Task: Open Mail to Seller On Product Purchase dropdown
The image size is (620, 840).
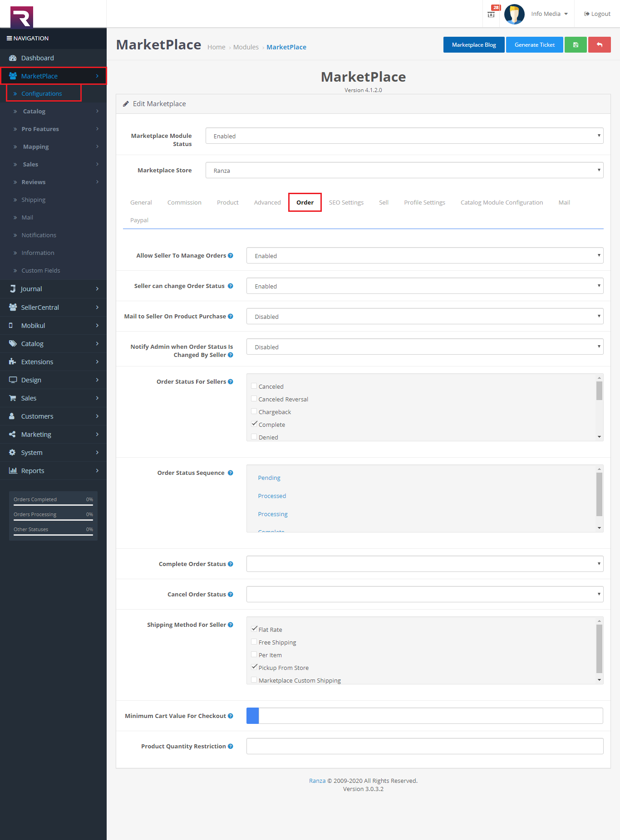Action: coord(425,316)
